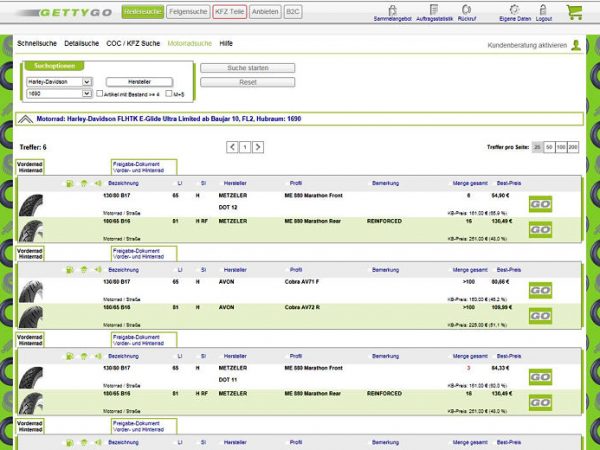Set results per page to 25
This screenshot has height=450, width=600.
pos(538,147)
